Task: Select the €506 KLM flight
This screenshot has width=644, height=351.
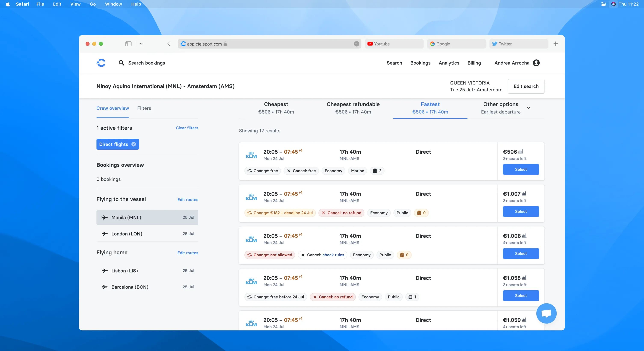Action: (521, 169)
